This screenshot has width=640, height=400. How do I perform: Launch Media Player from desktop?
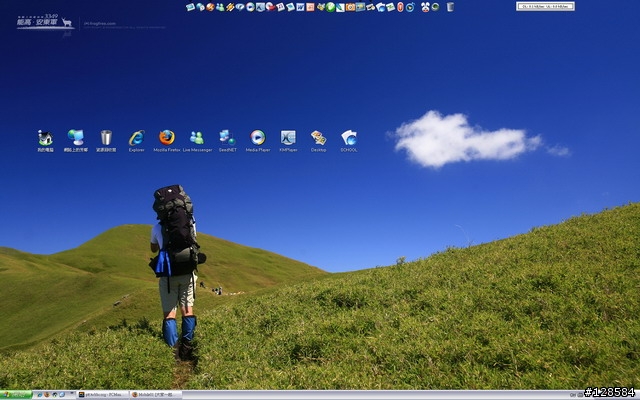click(x=258, y=138)
